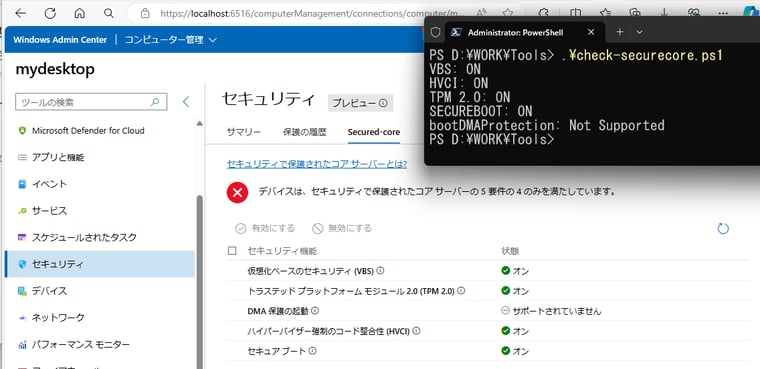Screen dimensions: 760x369
Task: Select Administrator: PowerShell terminal tab
Action: pos(525,32)
